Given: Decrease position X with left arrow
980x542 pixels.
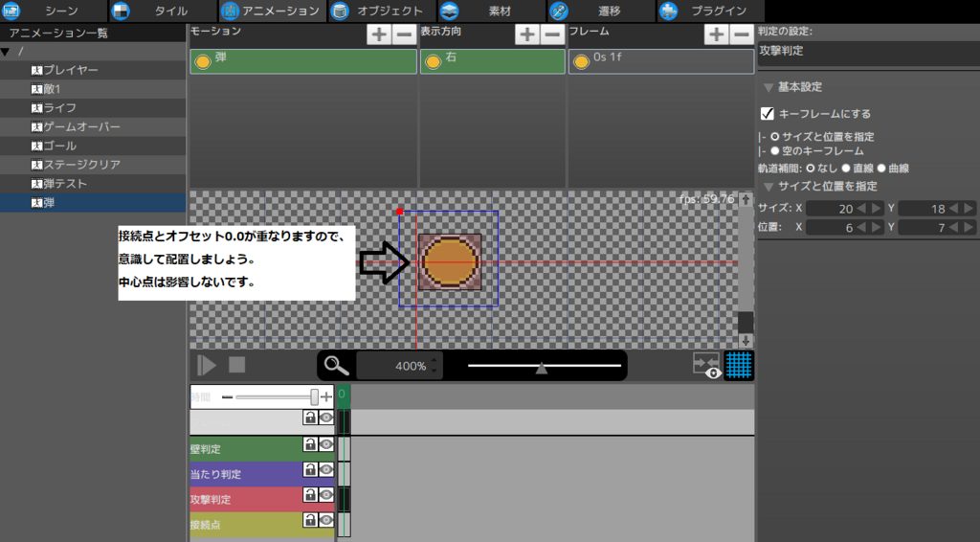Looking at the screenshot, I should click(x=862, y=228).
